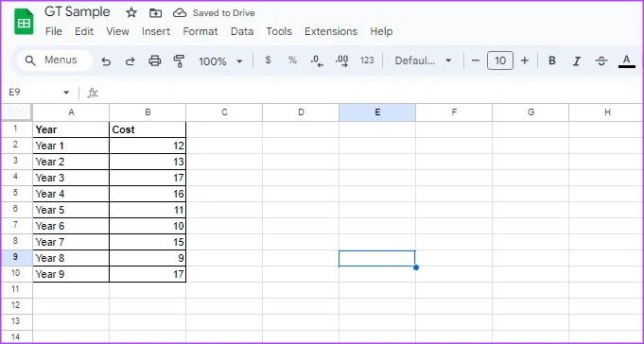Click the selected cell E9
The height and width of the screenshot is (344, 644).
377,259
